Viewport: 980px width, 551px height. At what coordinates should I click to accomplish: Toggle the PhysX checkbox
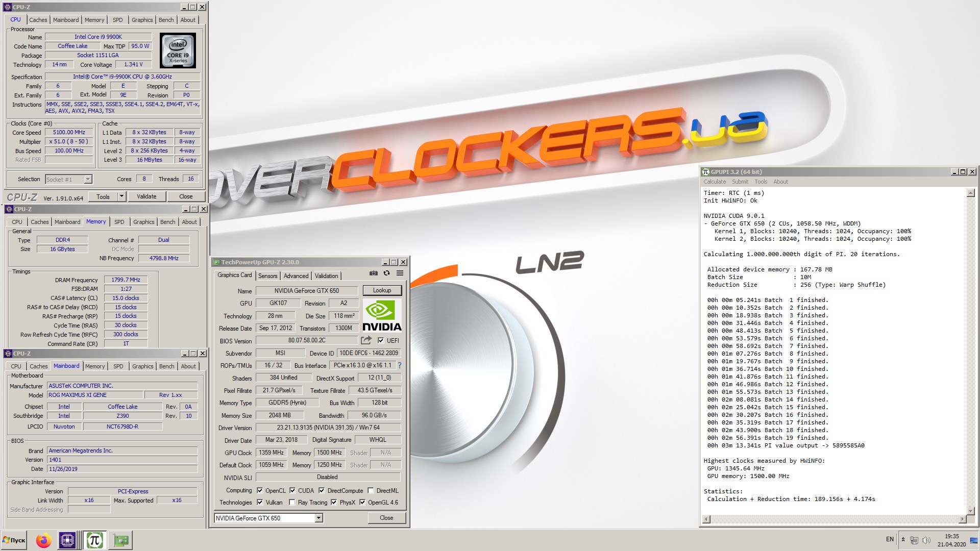(334, 502)
